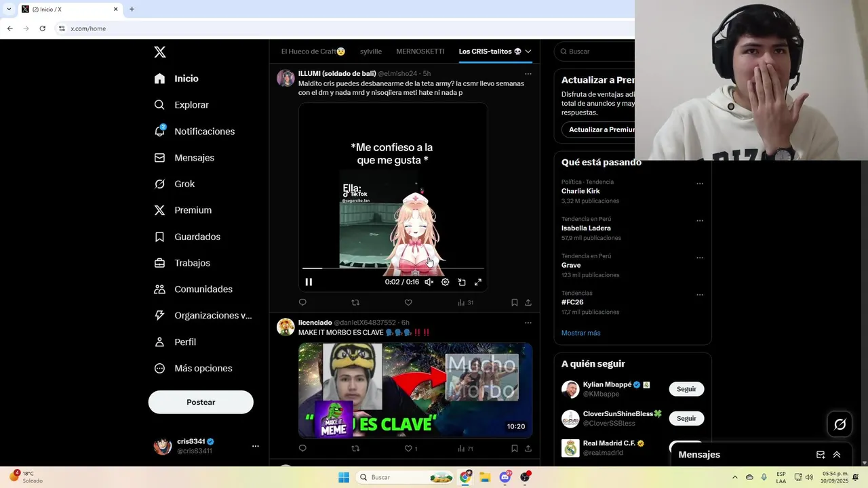Image resolution: width=868 pixels, height=488 pixels.
Task: Switch to El Hueco de Craft tab
Action: (313, 52)
